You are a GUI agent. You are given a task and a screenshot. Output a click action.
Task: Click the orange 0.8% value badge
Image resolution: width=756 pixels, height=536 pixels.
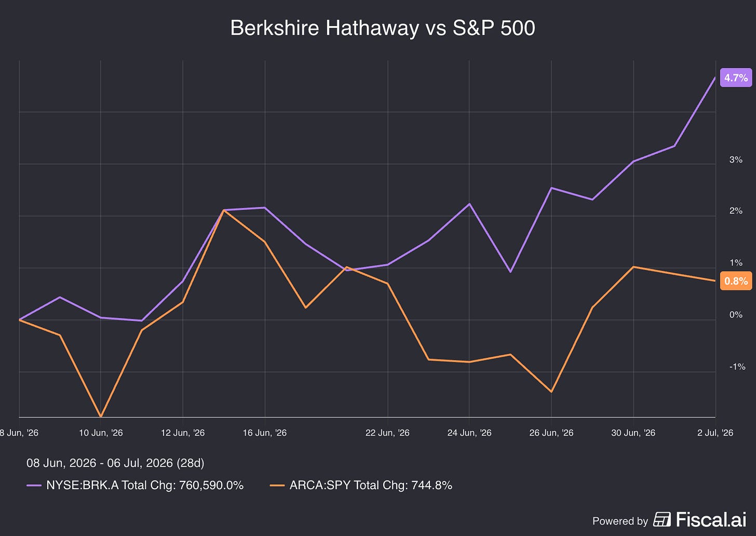click(736, 281)
